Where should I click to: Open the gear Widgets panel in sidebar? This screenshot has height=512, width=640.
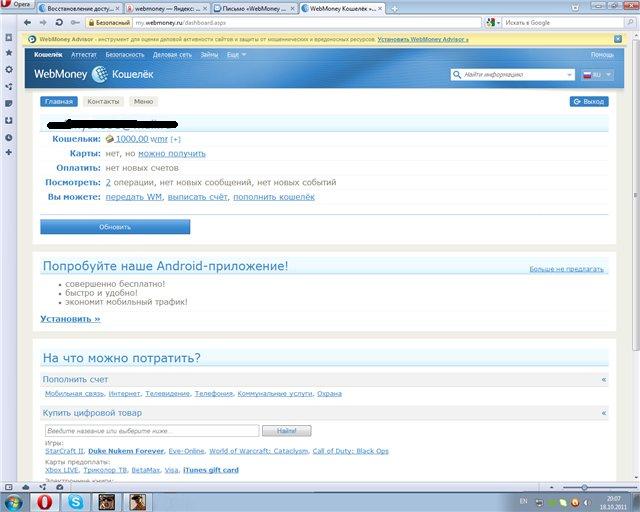click(9, 69)
